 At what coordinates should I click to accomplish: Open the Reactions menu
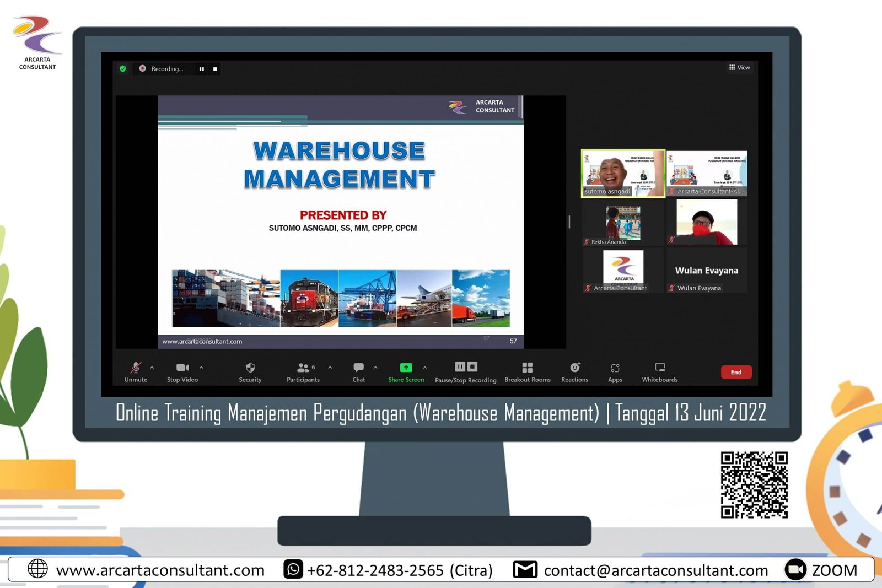pyautogui.click(x=574, y=368)
